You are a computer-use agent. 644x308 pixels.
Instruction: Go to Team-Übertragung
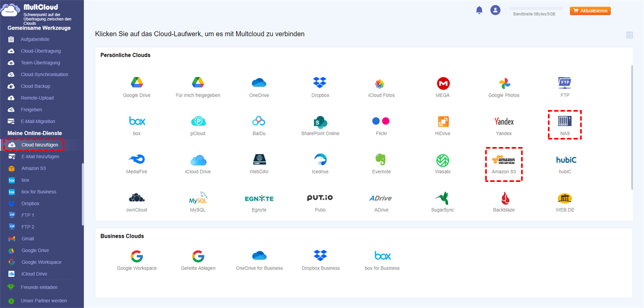click(41, 63)
